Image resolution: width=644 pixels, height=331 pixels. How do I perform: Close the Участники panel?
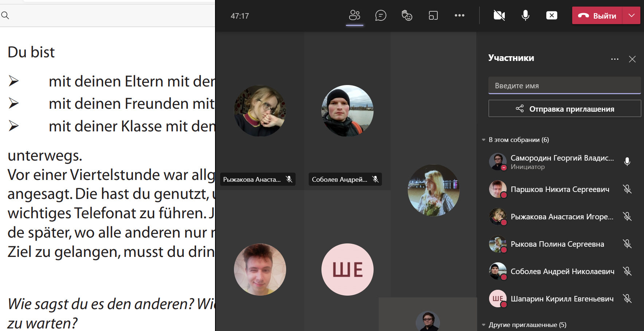point(632,59)
